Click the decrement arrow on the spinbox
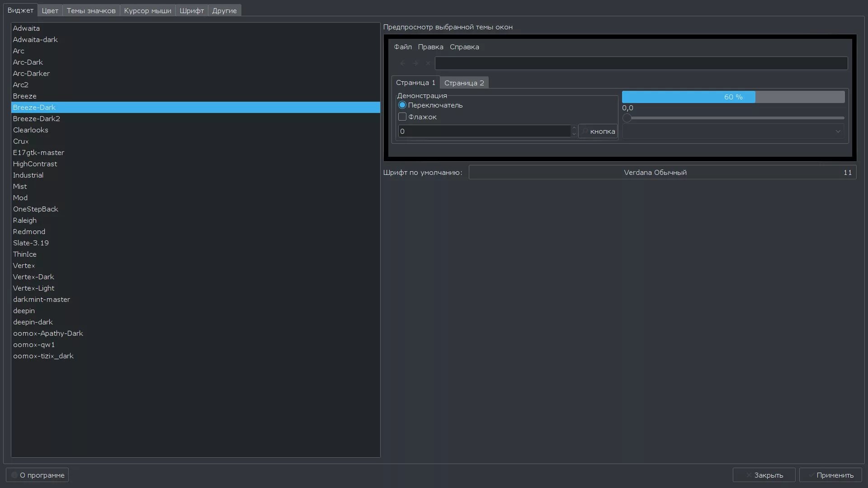 point(574,134)
